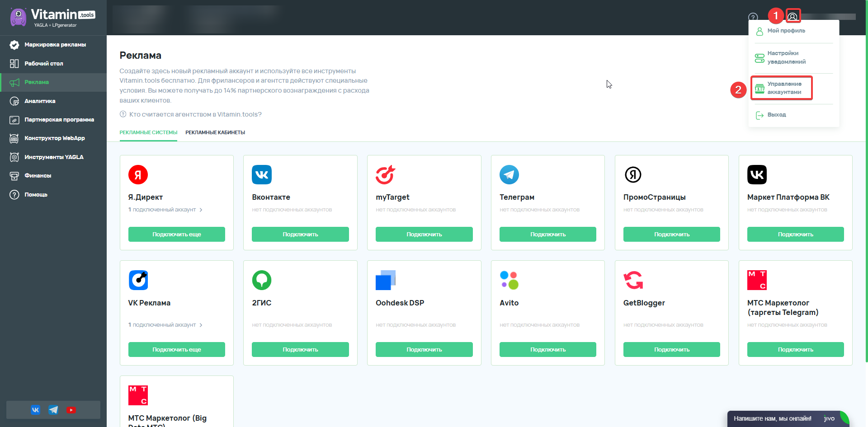Open Конструктор WebApp in the sidebar

pyautogui.click(x=53, y=138)
